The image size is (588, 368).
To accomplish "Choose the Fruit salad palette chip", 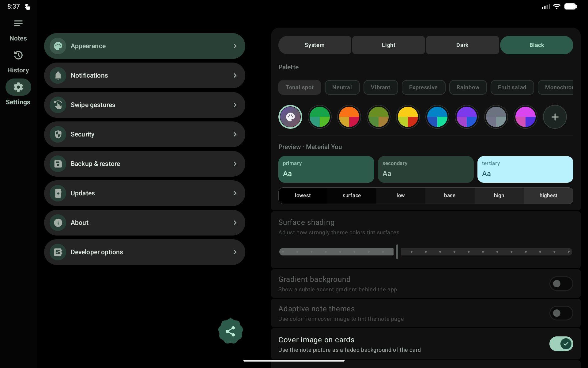I will click(x=512, y=87).
